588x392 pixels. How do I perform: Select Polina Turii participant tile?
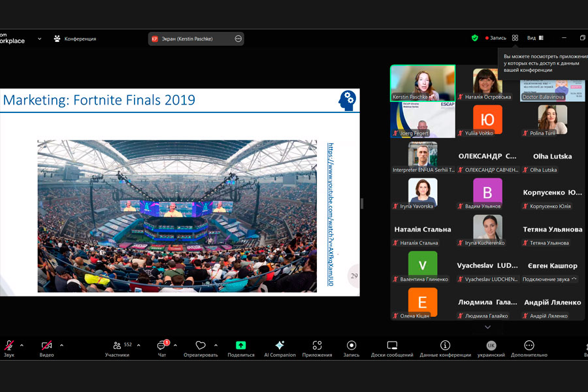pos(552,120)
